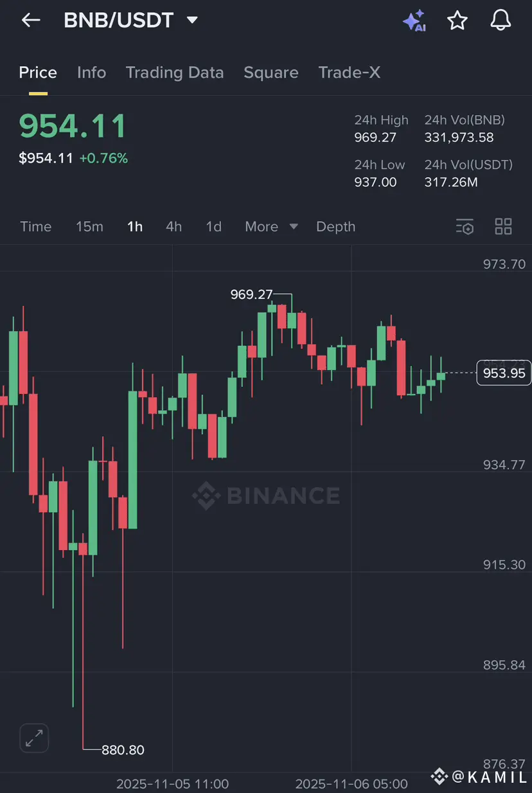Expand chart to fullscreen

tap(34, 738)
